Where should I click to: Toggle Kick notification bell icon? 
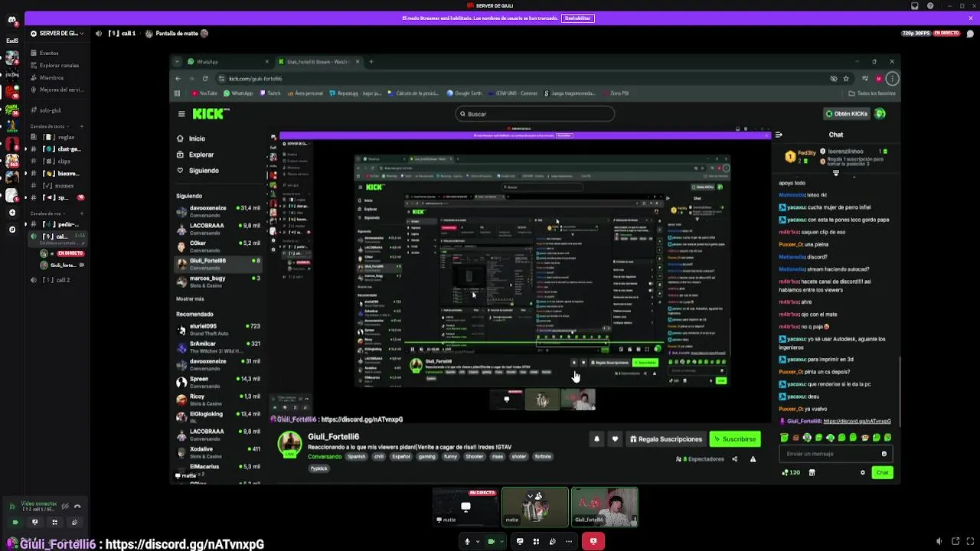click(x=596, y=439)
